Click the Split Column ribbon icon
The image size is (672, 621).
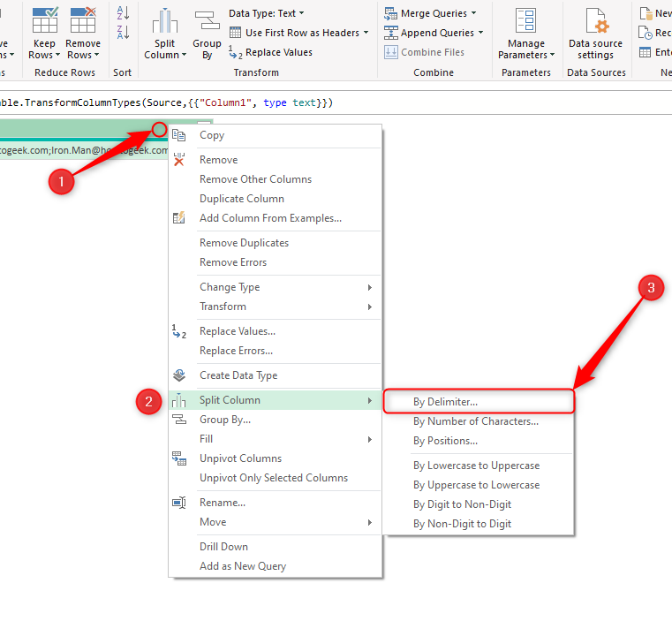165,20
